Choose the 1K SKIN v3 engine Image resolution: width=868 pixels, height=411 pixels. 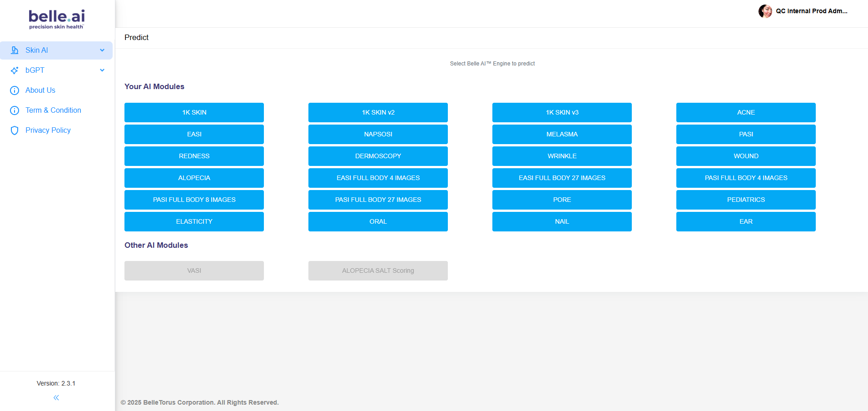pos(562,112)
